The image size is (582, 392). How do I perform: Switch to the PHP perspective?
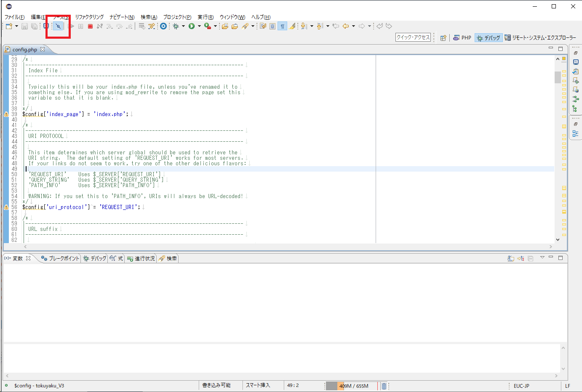click(462, 38)
